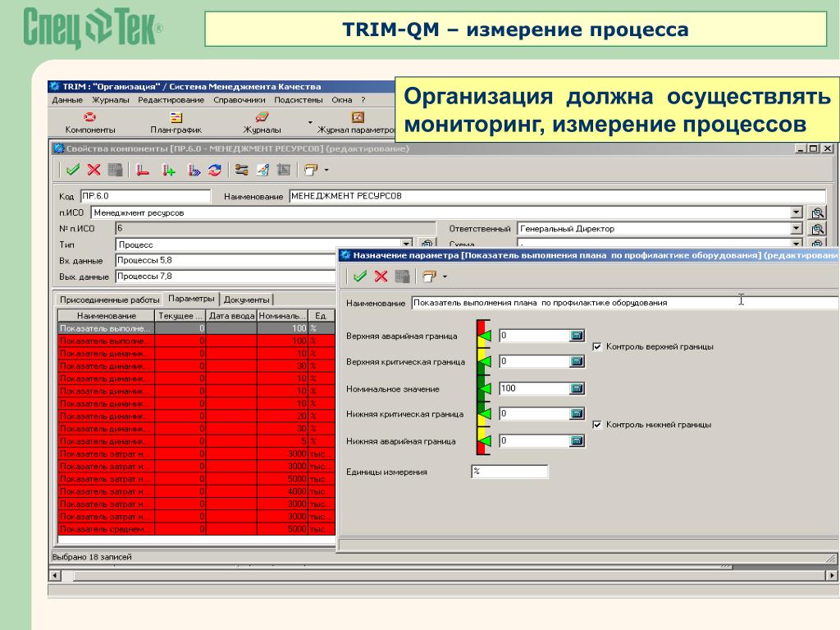Open windows dropdown arrow in component toolbar
Screen dimensions: 840x630
[x=326, y=171]
